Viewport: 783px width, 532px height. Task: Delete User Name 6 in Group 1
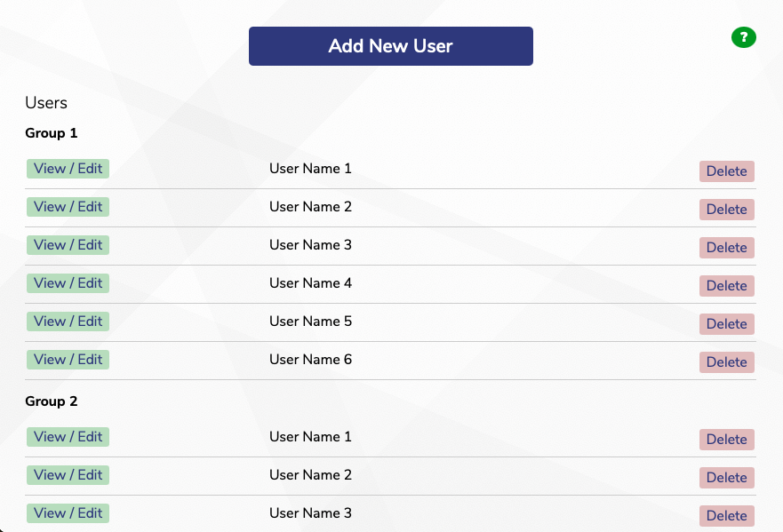tap(726, 362)
